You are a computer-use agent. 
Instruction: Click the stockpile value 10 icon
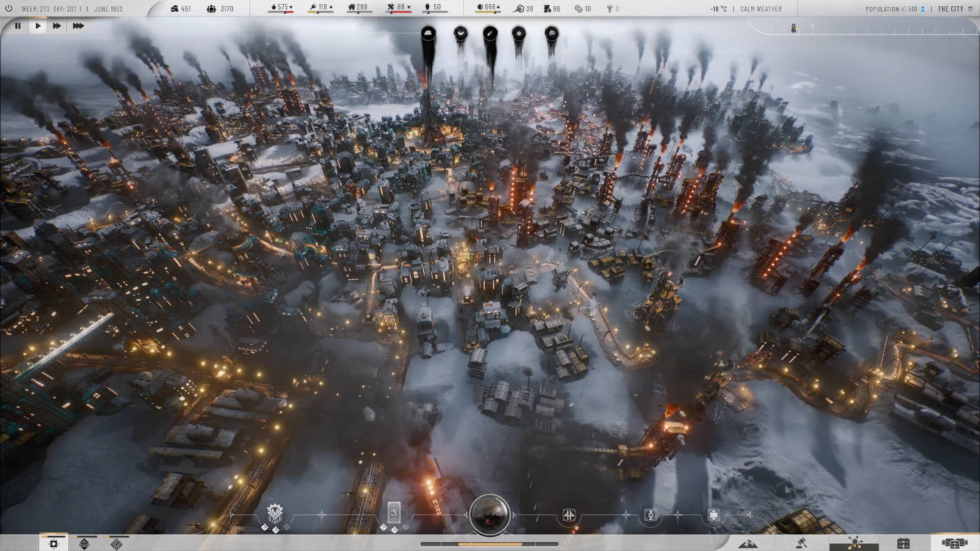pyautogui.click(x=582, y=9)
